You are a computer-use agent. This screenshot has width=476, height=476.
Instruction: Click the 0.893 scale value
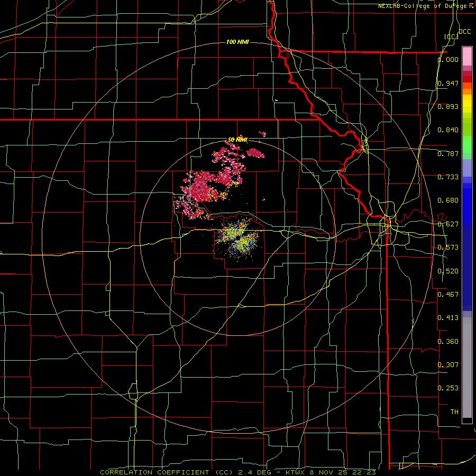[x=448, y=106]
